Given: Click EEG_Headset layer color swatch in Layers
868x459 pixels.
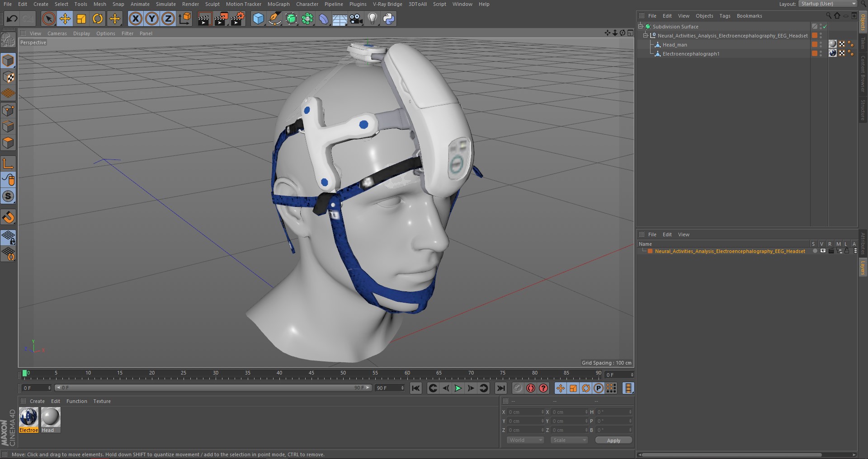Looking at the screenshot, I should coord(650,251).
